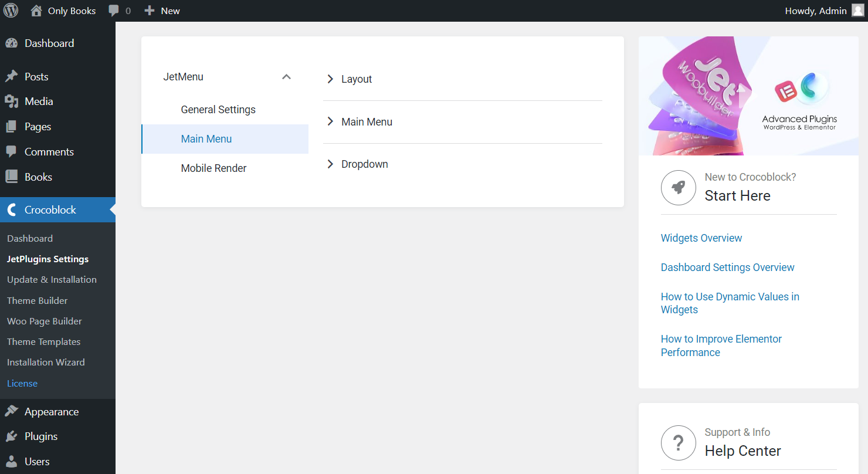Click the rocket icon beside Start Here
This screenshot has height=474, width=868.
(679, 188)
